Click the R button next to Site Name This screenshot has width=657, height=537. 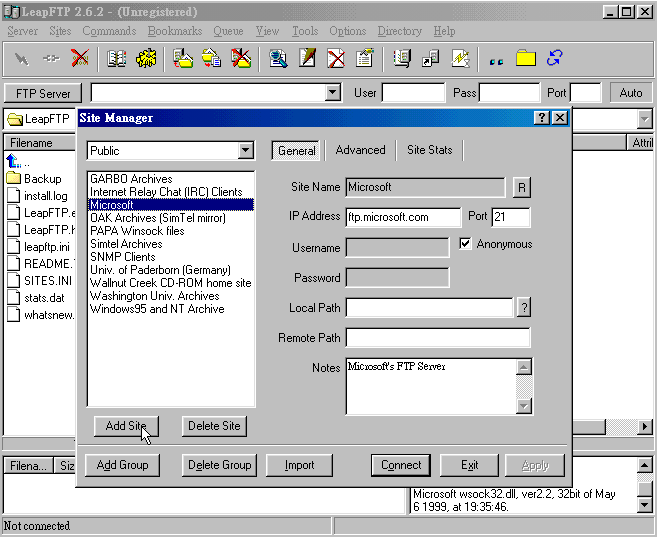[x=522, y=187]
